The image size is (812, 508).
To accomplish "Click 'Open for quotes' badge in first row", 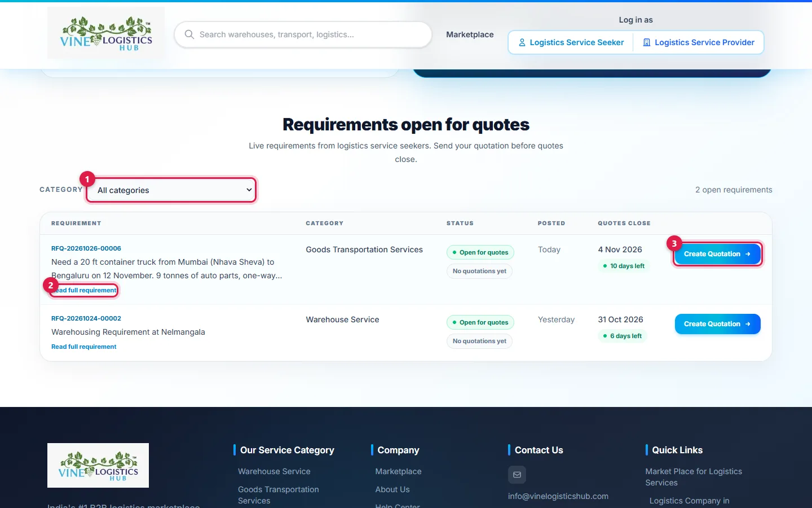I will 480,252.
